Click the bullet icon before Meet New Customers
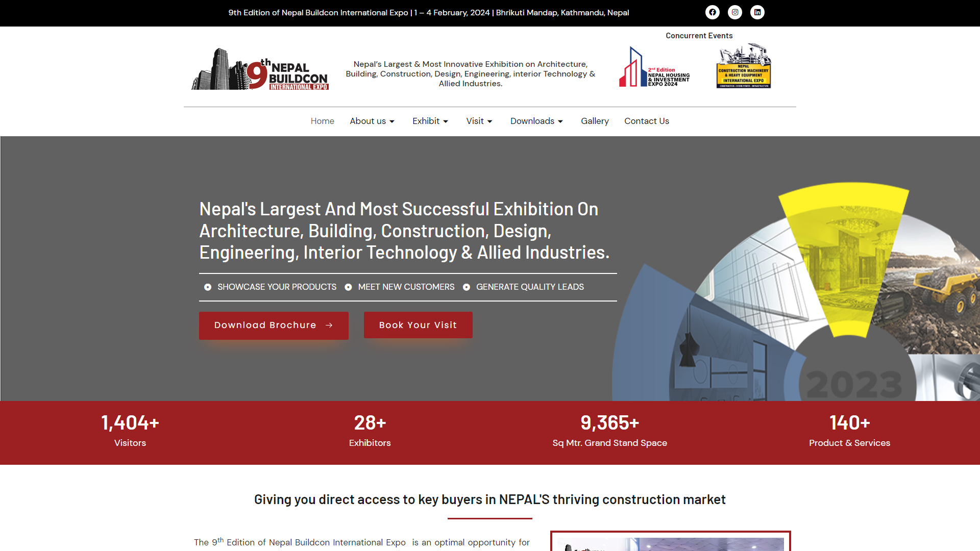The image size is (980, 551). pyautogui.click(x=348, y=287)
